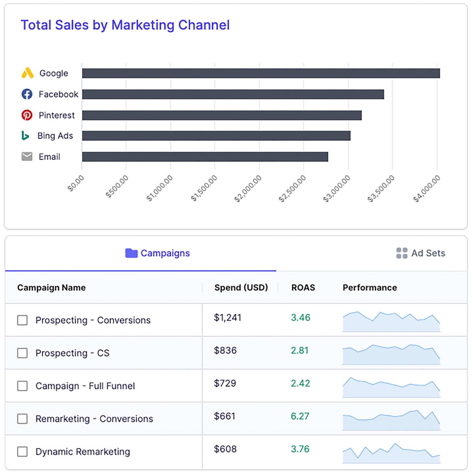Click the Facebook channel label
Screen dimensions: 473x476
(x=59, y=94)
